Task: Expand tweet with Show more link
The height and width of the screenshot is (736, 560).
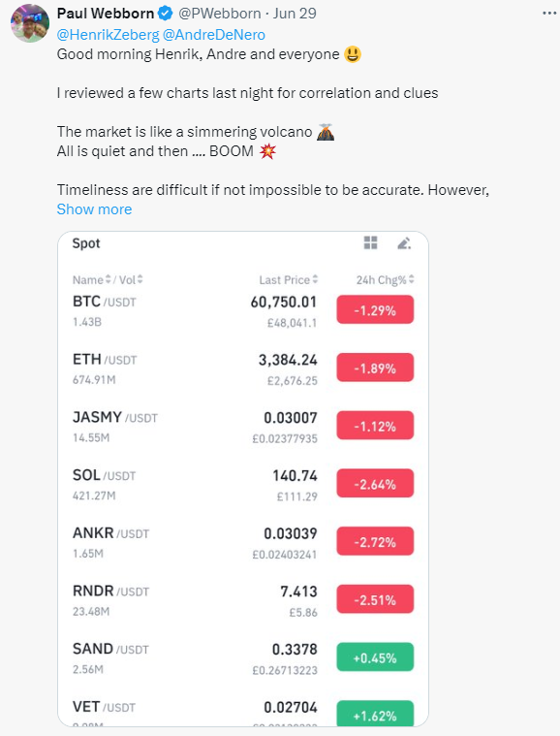Action: point(94,209)
